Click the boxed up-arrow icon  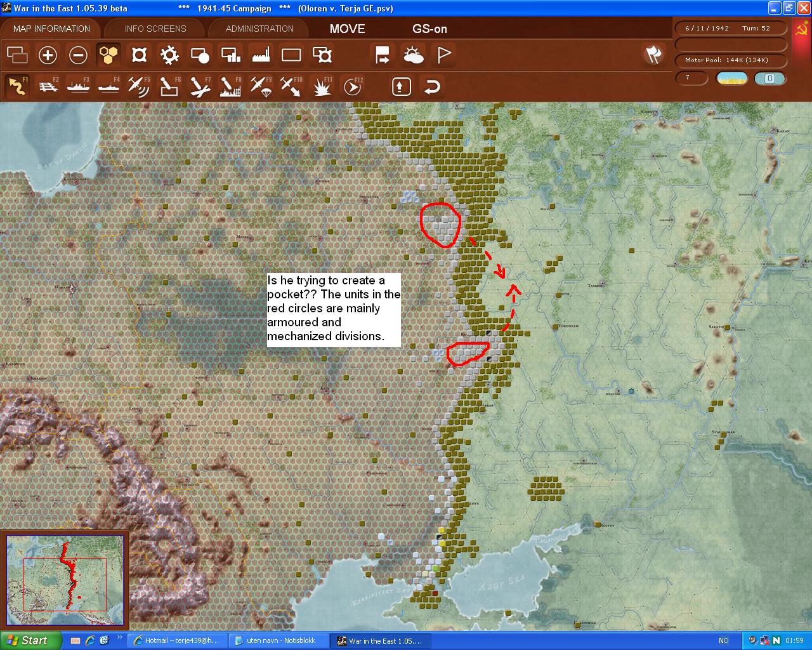point(402,86)
